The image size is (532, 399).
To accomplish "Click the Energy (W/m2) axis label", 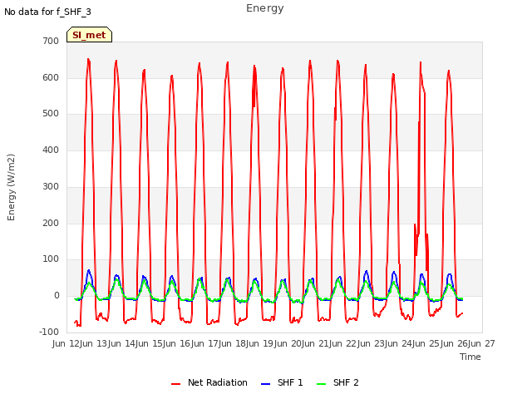I will 11,187.
